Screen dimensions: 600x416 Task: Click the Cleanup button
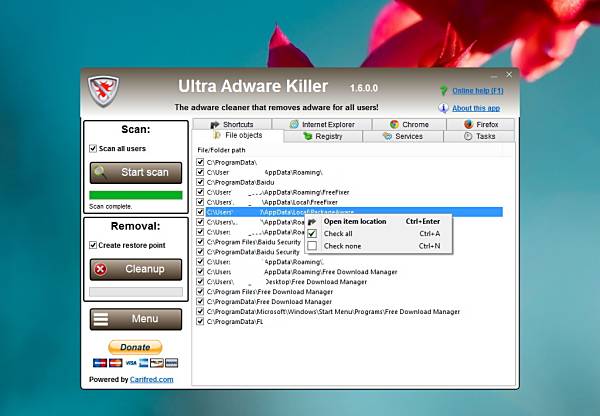(x=136, y=269)
